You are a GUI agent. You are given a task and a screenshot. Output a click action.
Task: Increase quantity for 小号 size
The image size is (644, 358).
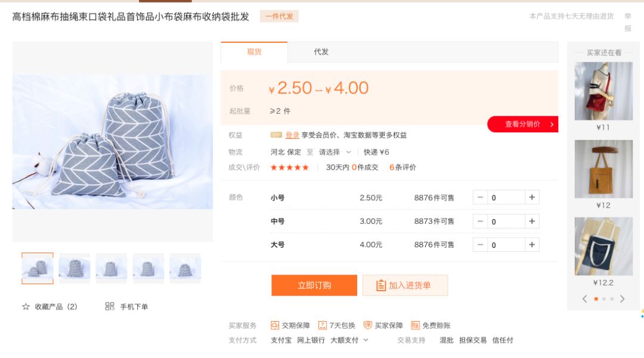[x=532, y=198]
